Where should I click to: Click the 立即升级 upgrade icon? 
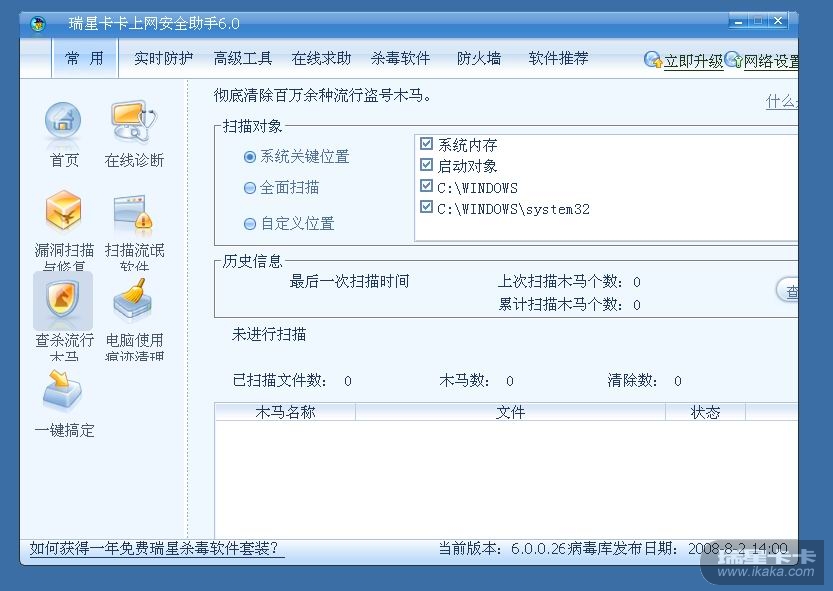pos(653,60)
